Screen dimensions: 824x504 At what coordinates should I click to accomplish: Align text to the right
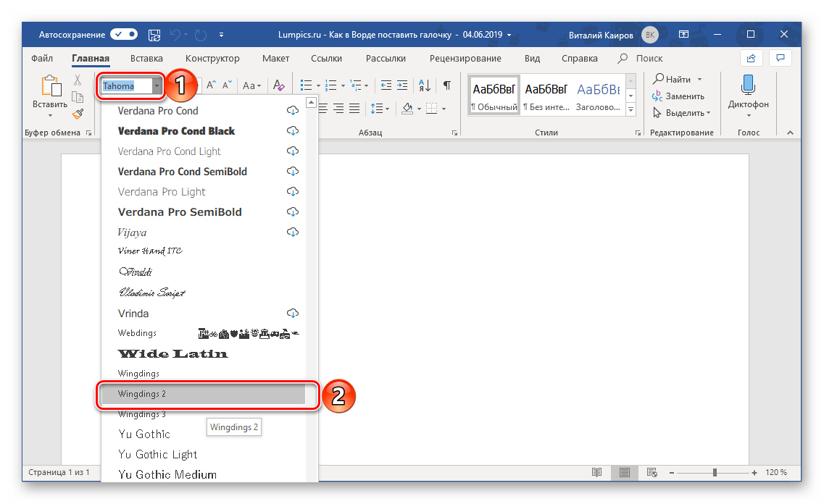coord(338,109)
